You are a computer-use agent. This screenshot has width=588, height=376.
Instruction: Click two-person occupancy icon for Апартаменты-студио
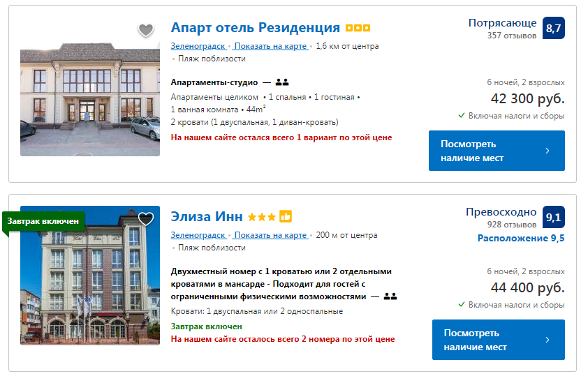(282, 82)
